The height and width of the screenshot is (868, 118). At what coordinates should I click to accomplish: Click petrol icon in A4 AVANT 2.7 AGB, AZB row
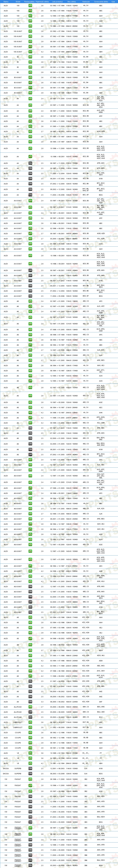point(30,234)
